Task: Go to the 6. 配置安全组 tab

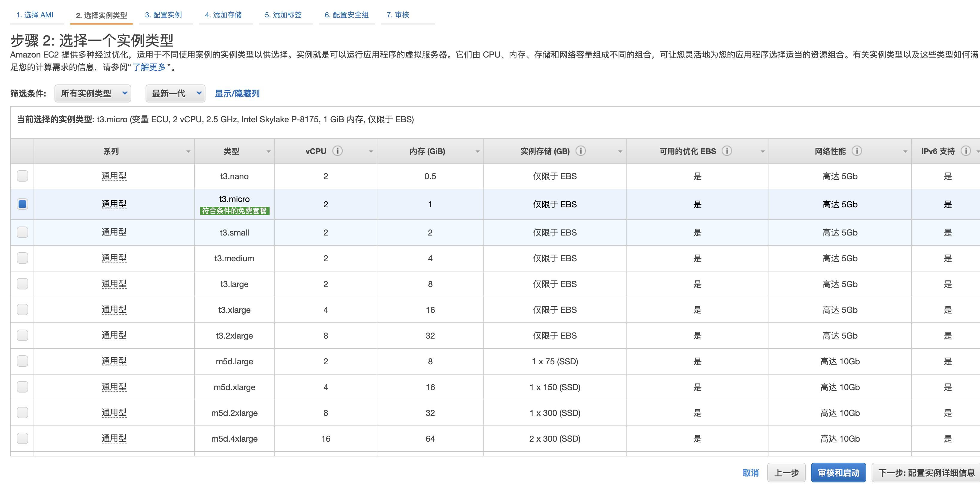Action: pyautogui.click(x=347, y=15)
